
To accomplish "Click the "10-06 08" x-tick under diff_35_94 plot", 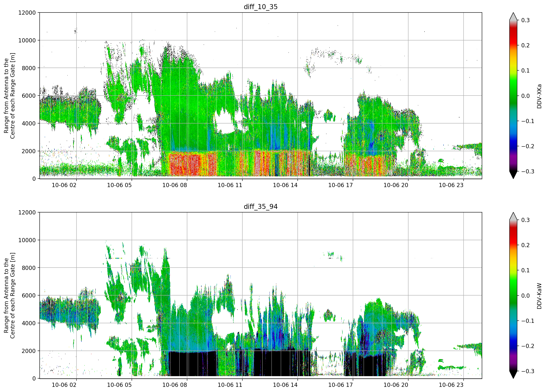I will click(175, 385).
